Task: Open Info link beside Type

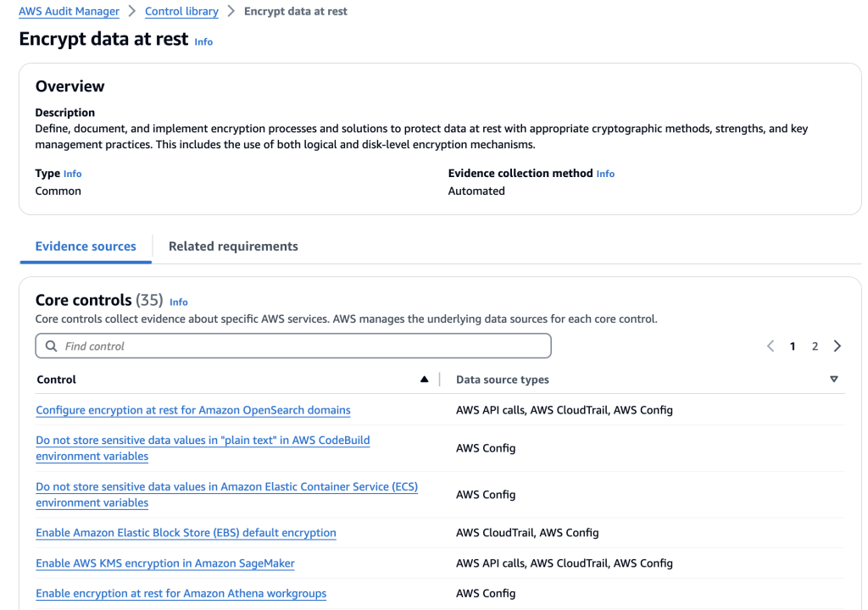Action: (x=73, y=174)
